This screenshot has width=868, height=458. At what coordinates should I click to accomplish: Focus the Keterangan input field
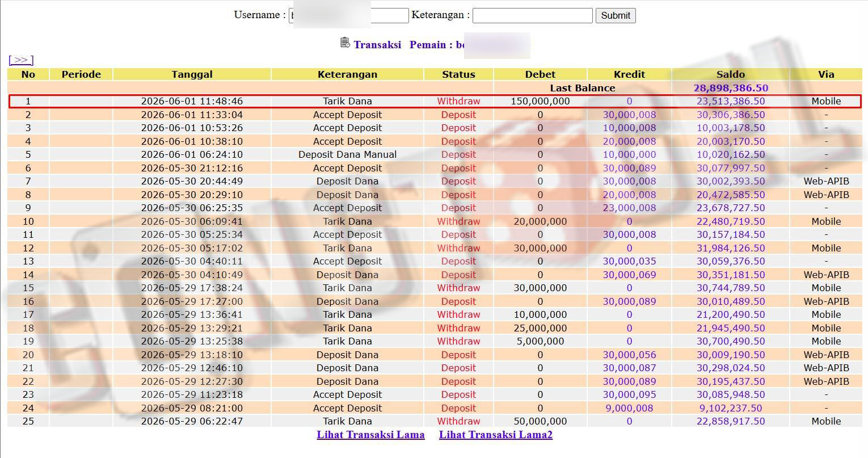coord(533,15)
